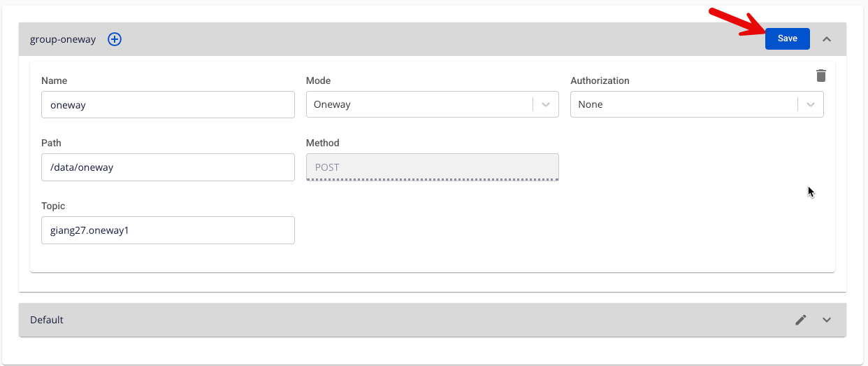Select the Topic field giang27.oneway1
The height and width of the screenshot is (366, 868).
(x=168, y=230)
